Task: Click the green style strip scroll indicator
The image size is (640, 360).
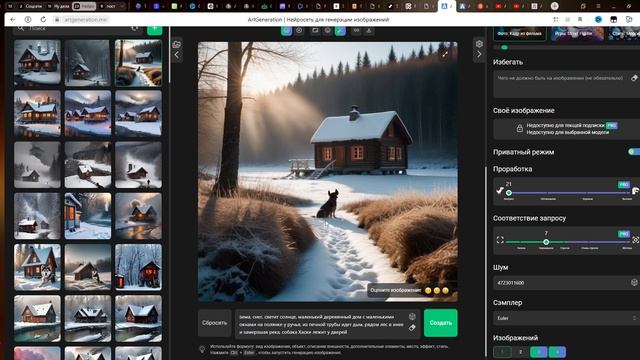Action: [x=504, y=47]
